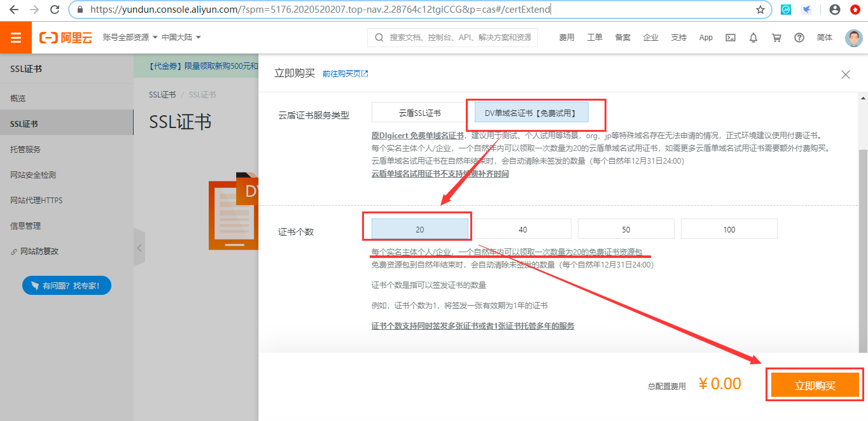Select 100 as the certificate quantity

coord(729,228)
